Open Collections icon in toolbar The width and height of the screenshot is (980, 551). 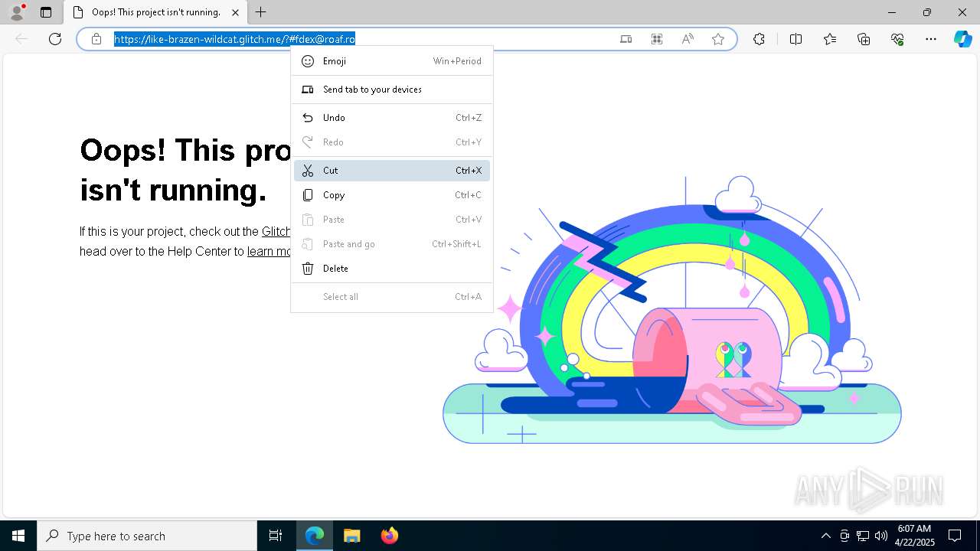point(864,39)
